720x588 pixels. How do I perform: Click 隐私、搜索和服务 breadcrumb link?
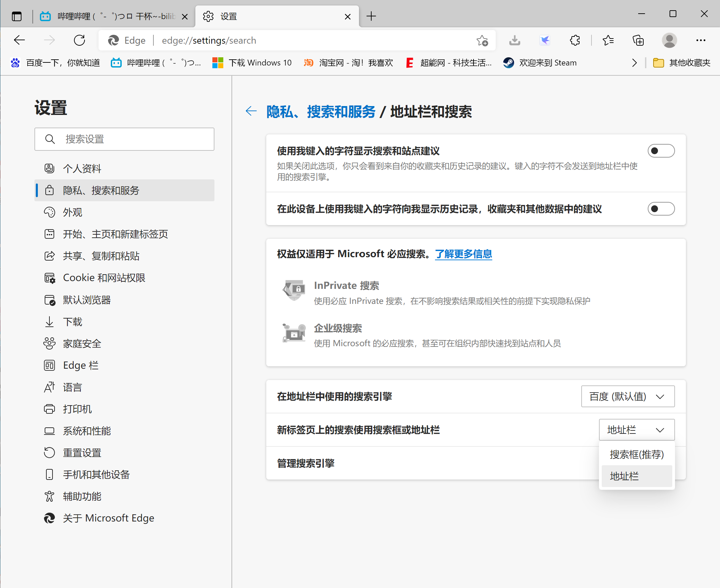320,112
